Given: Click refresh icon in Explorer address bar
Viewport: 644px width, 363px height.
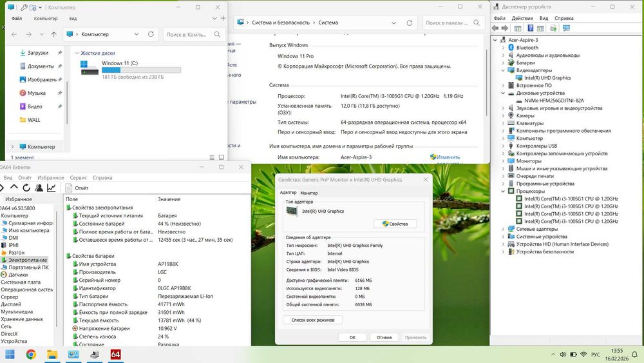Looking at the screenshot, I should point(151,34).
